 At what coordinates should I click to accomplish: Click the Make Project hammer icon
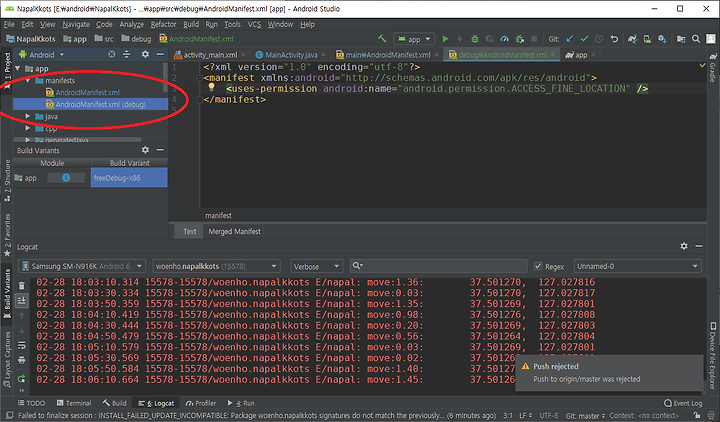coord(382,39)
